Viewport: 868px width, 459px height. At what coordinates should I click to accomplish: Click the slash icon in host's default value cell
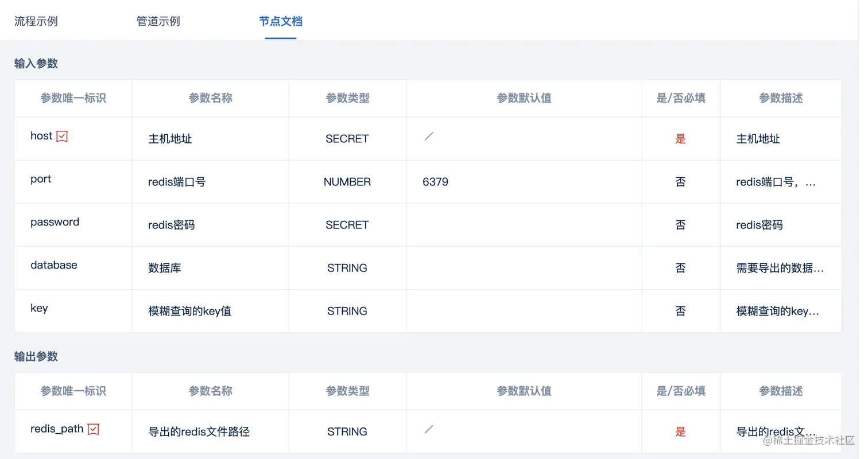click(429, 136)
